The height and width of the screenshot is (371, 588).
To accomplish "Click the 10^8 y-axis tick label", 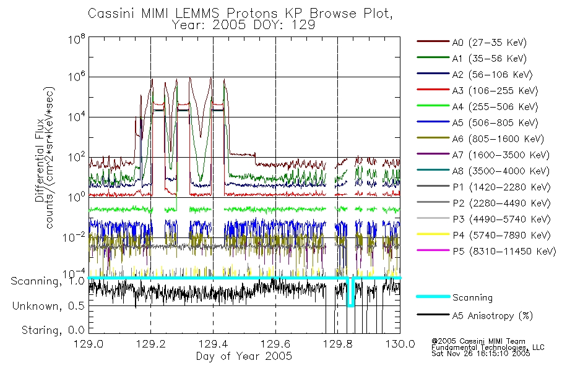I will tap(77, 39).
